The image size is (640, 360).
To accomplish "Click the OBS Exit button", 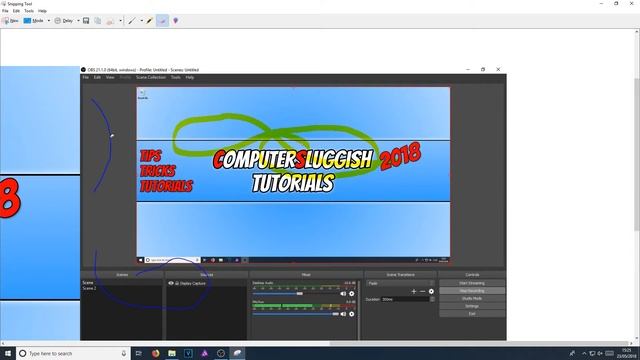I will click(x=472, y=313).
